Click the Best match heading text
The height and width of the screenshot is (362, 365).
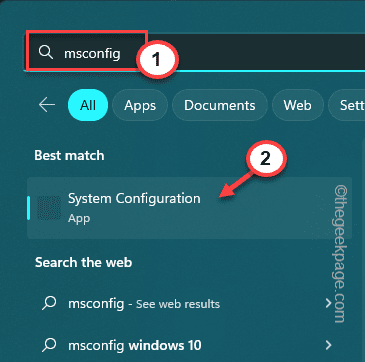click(69, 156)
